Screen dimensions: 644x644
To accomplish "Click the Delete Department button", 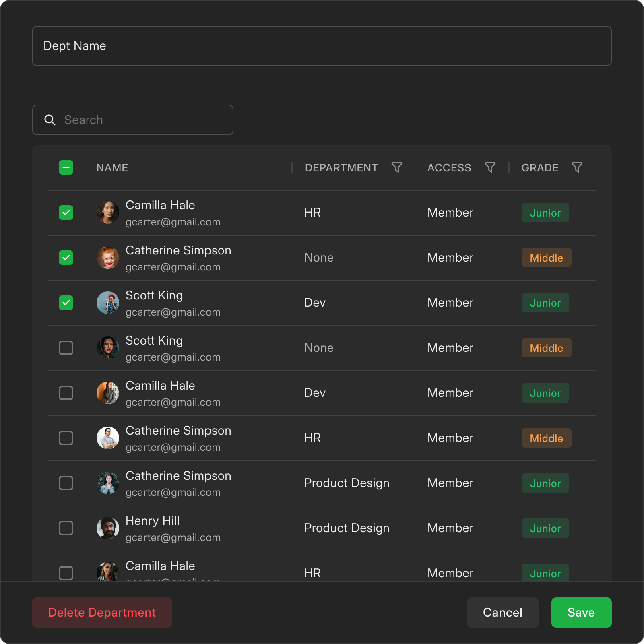I will (102, 613).
